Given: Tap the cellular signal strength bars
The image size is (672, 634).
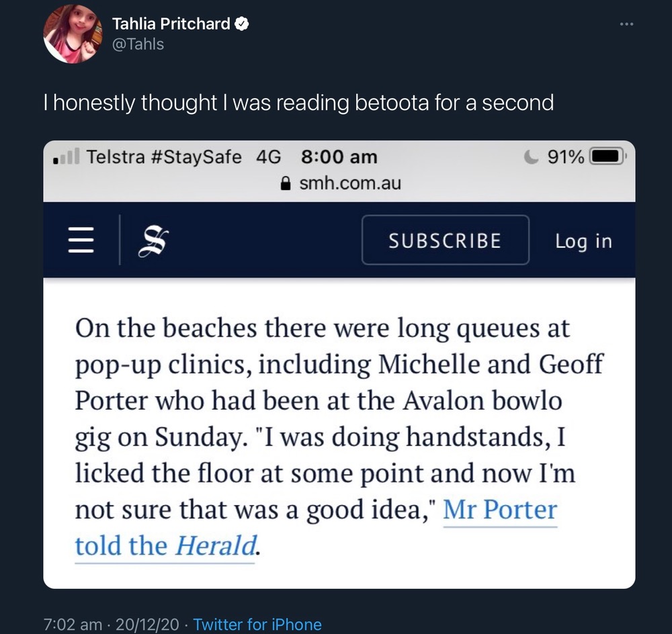Looking at the screenshot, I should (x=67, y=158).
